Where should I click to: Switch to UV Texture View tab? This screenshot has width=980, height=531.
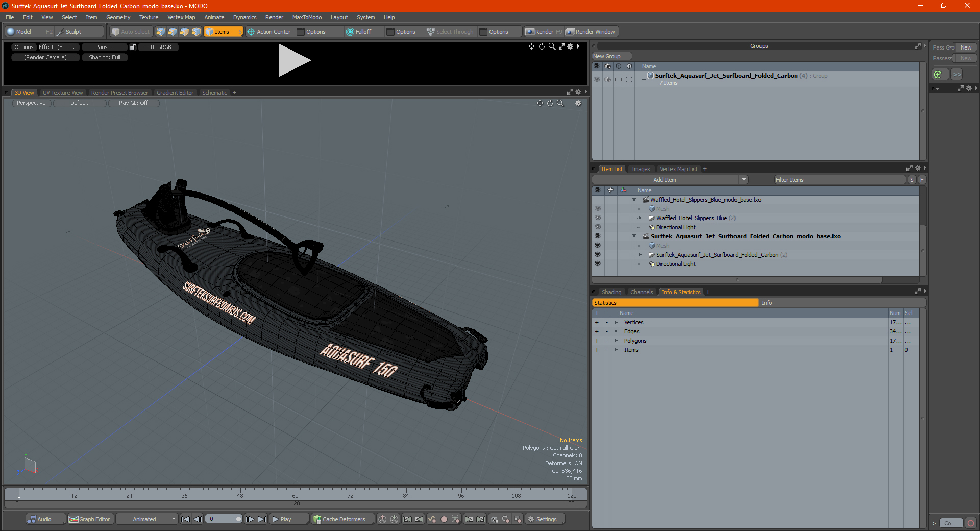point(63,93)
